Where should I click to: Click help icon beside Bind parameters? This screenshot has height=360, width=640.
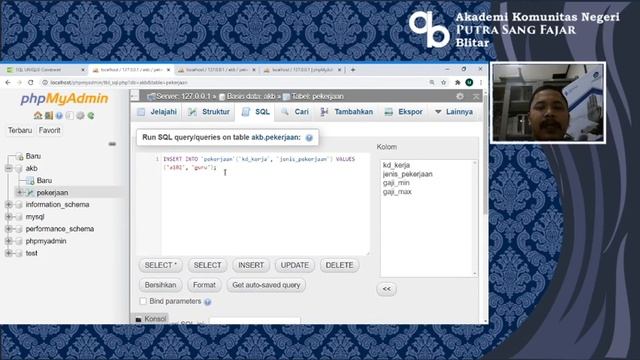pyautogui.click(x=208, y=302)
